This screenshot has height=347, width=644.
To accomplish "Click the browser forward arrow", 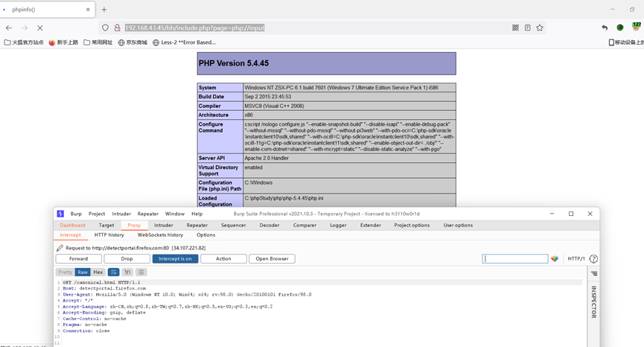I will tap(25, 28).
